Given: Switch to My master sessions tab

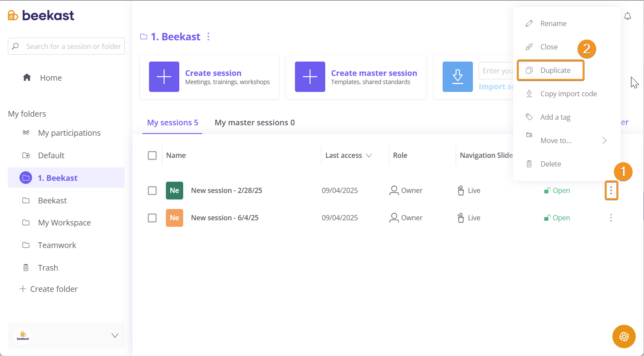Looking at the screenshot, I should (x=255, y=123).
